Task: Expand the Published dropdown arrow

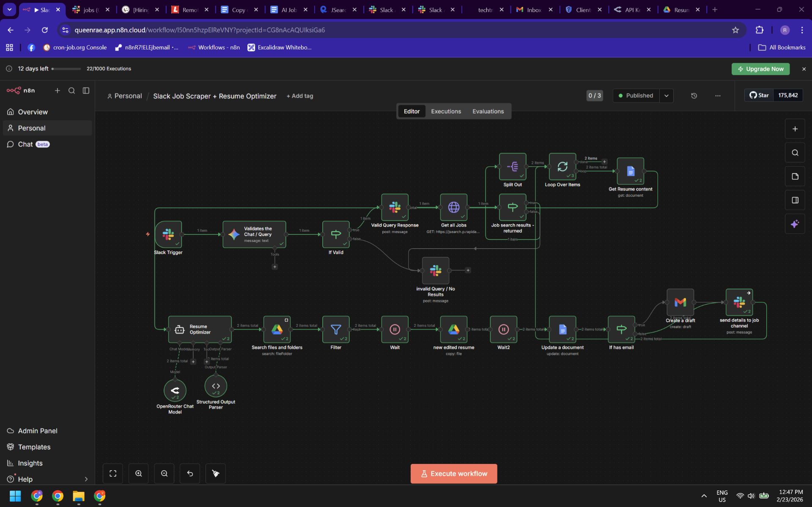Action: point(666,96)
